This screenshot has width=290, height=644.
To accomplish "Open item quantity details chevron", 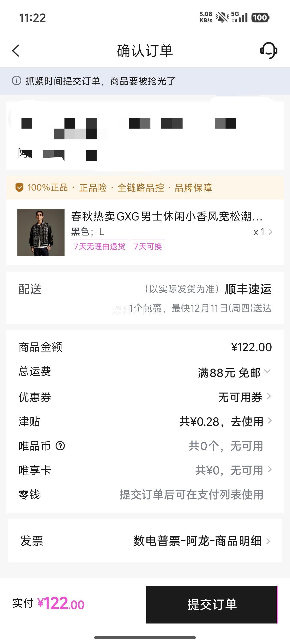I will pos(270,232).
